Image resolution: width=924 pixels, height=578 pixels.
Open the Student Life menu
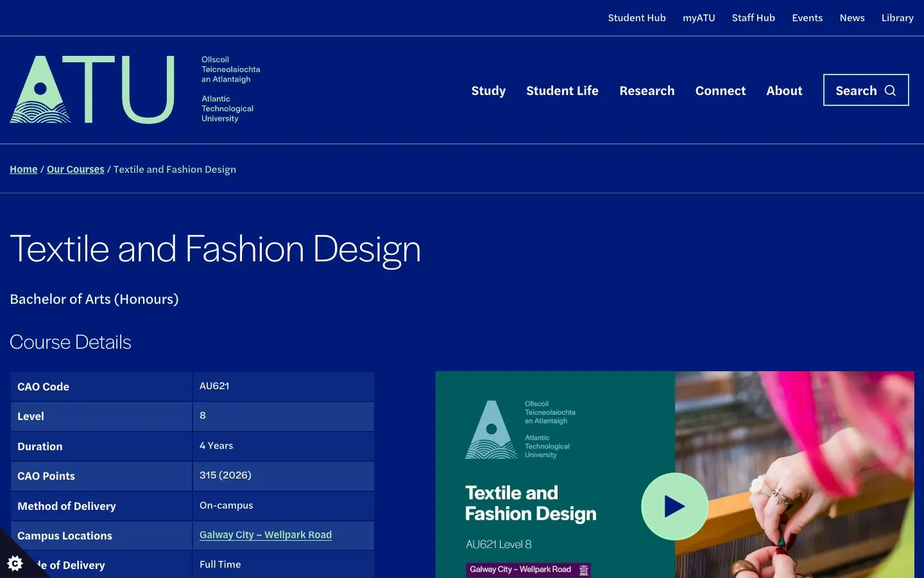click(x=562, y=91)
